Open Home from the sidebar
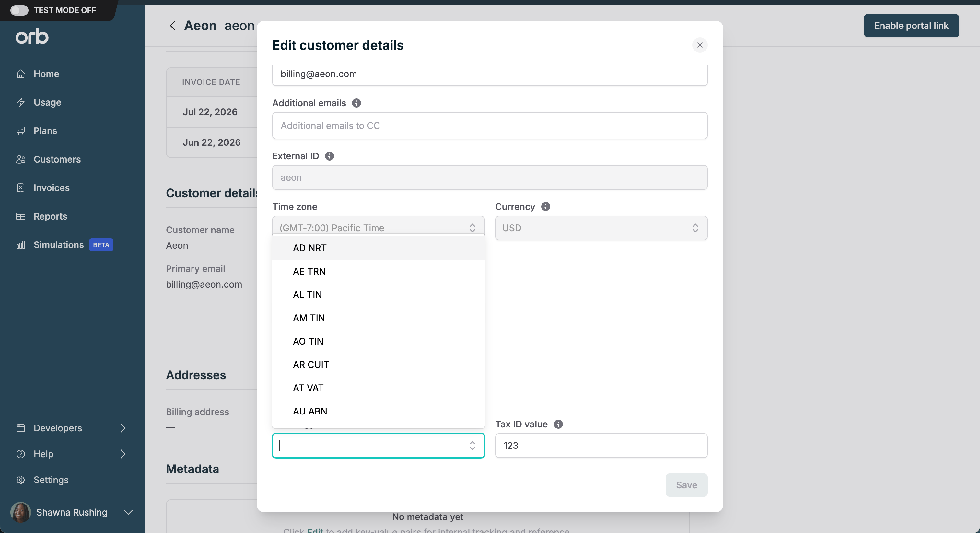980x533 pixels. pyautogui.click(x=46, y=74)
